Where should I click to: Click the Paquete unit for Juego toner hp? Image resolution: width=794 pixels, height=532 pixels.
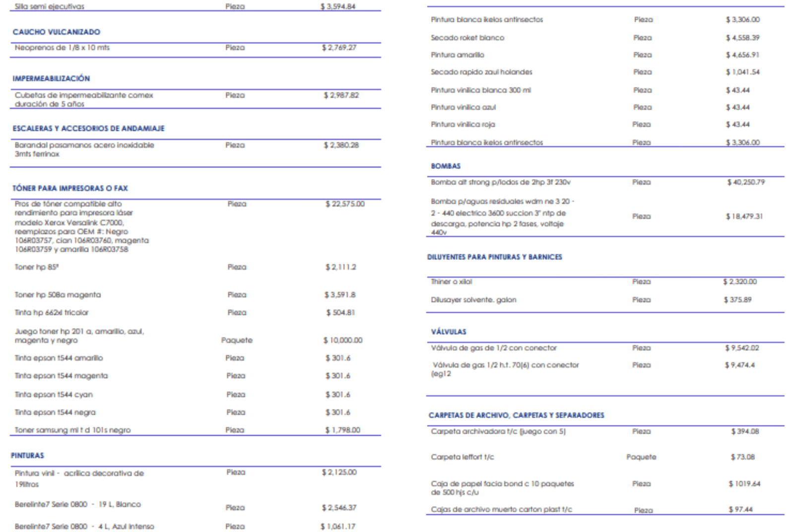(237, 340)
